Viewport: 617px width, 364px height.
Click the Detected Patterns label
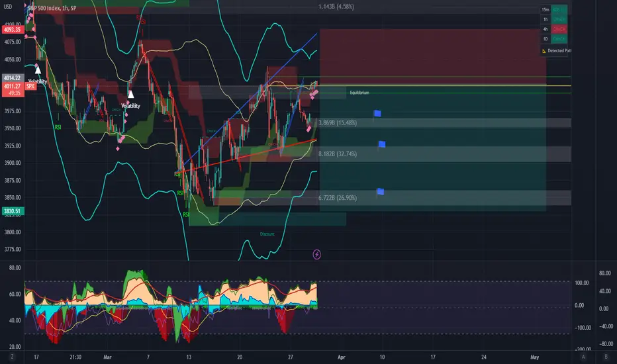point(559,51)
